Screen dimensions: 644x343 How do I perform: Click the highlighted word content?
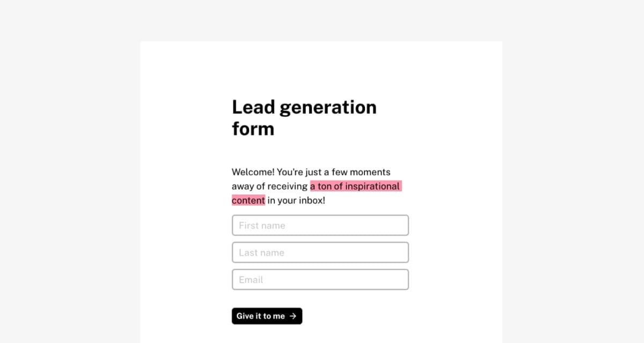coord(248,200)
